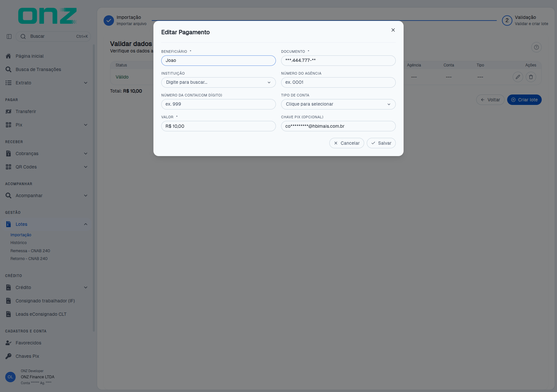Click the Valor input field
The height and width of the screenshot is (392, 557).
pos(219,126)
